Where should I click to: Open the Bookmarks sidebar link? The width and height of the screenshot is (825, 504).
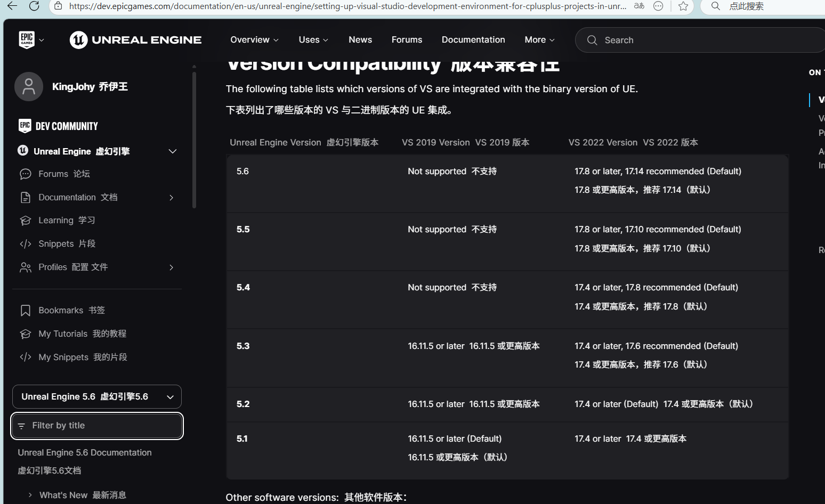71,311
